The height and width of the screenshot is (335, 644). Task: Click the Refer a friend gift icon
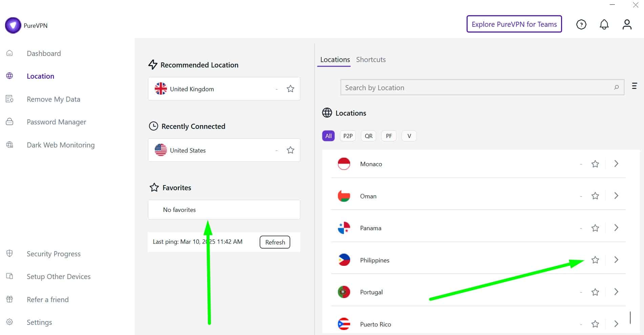pyautogui.click(x=9, y=299)
